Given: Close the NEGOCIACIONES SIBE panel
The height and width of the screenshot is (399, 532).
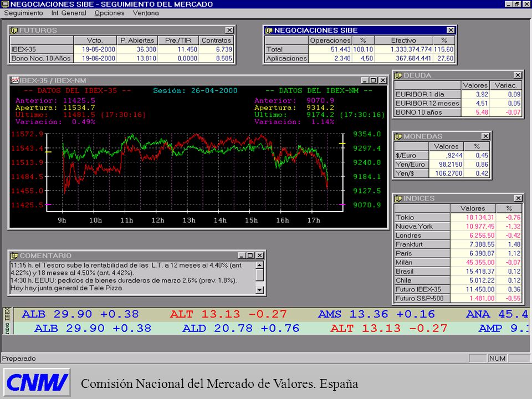Looking at the screenshot, I should (x=451, y=30).
